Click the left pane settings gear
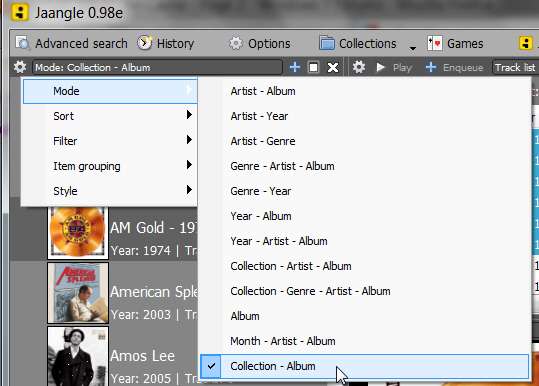Image resolution: width=539 pixels, height=386 pixels. click(20, 67)
